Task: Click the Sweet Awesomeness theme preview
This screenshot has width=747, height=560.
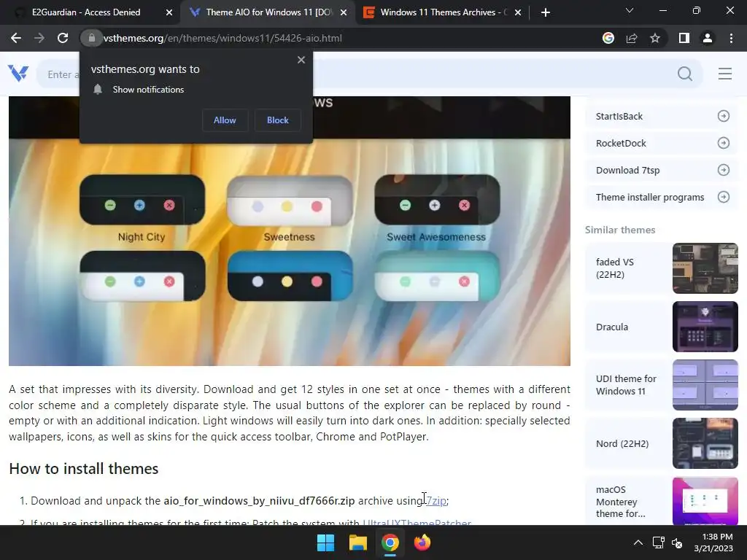Action: point(438,200)
